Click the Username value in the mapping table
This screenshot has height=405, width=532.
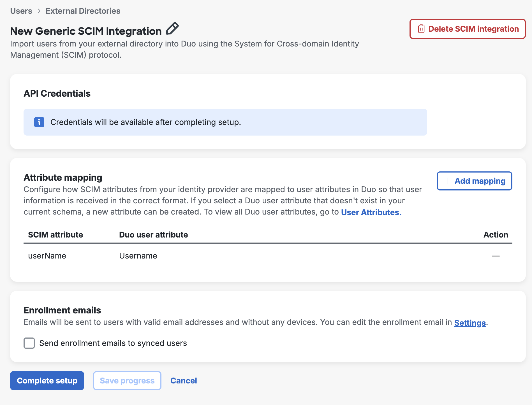[138, 256]
